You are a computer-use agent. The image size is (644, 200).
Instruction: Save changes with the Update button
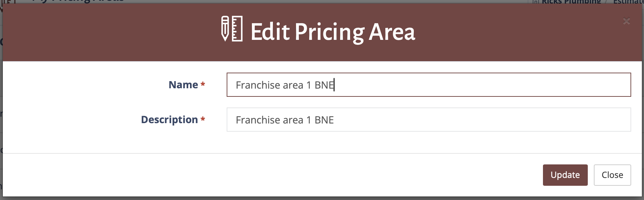pos(565,175)
